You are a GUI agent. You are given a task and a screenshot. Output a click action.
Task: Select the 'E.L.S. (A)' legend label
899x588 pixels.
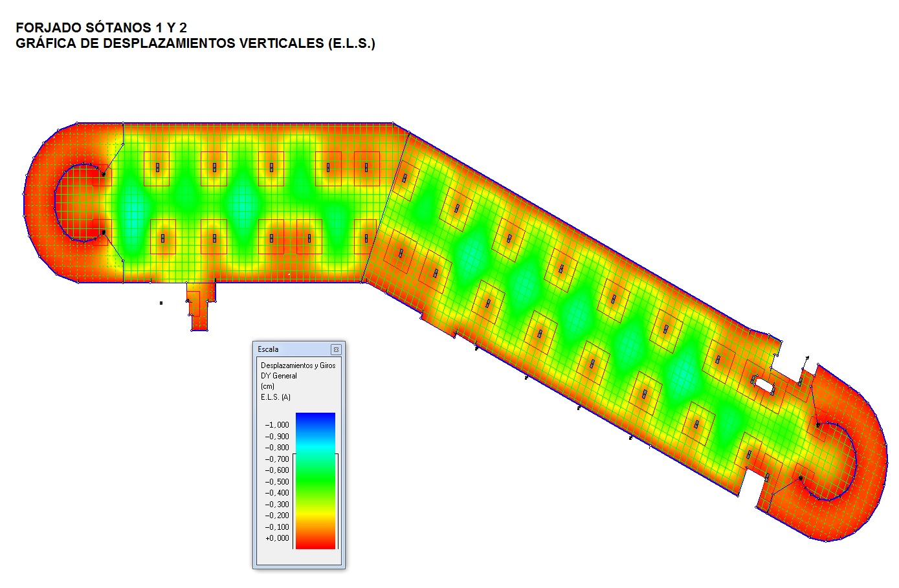[276, 397]
